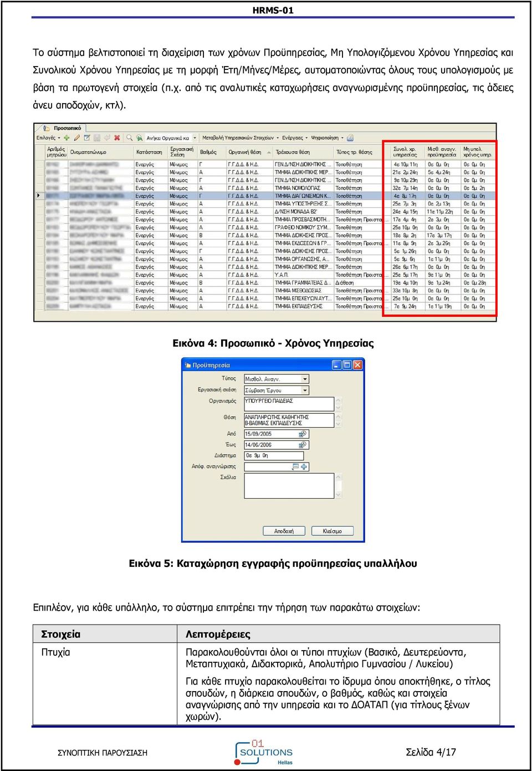Click the Διάστημα field showing 0ε 9μ 0η
Image resolution: width=532 pixels, height=771 pixels.
[274, 455]
